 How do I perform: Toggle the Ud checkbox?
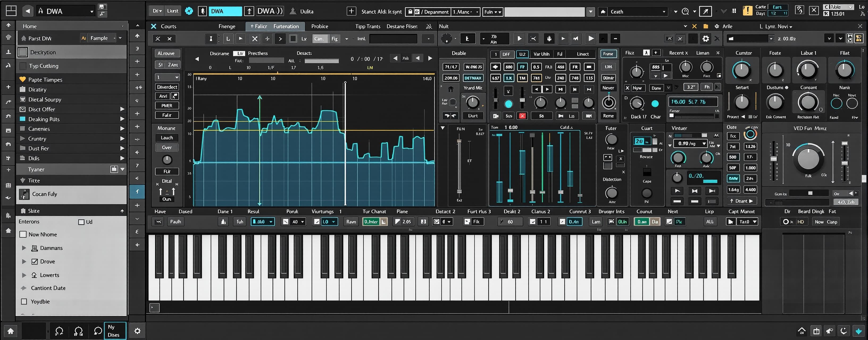pyautogui.click(x=81, y=222)
